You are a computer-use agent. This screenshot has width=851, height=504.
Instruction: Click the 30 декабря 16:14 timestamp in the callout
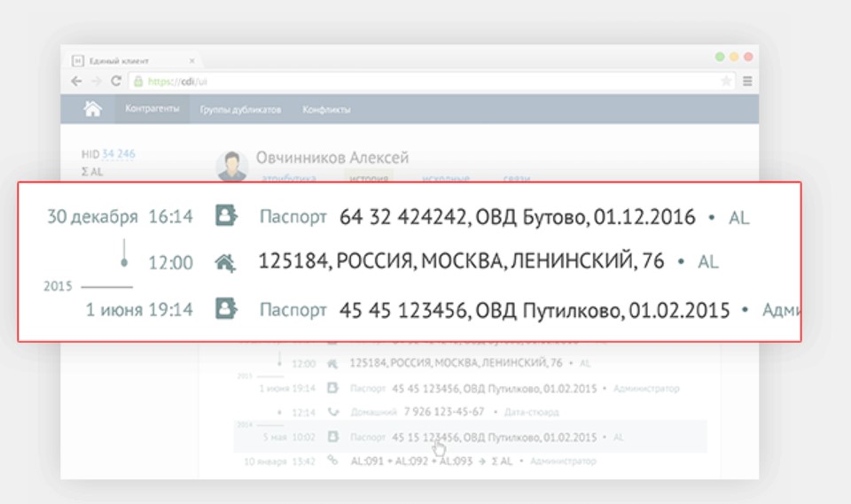click(120, 216)
